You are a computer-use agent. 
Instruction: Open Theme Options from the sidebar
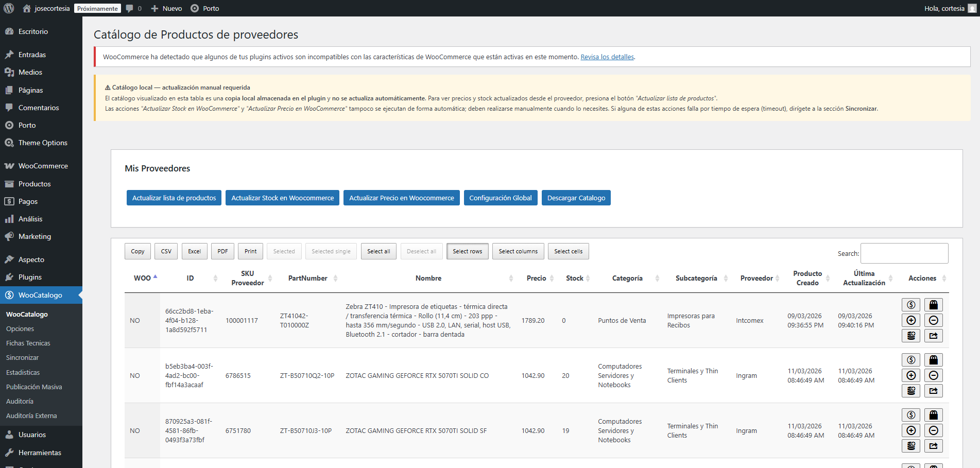coord(42,143)
